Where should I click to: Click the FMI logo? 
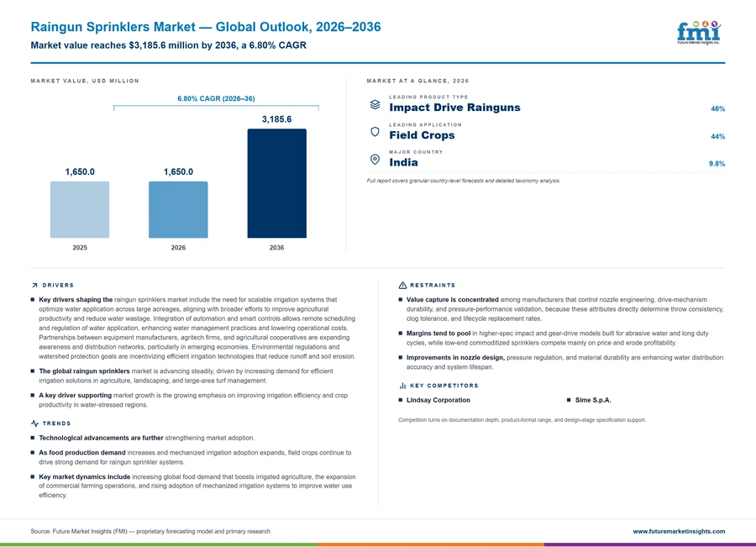pos(699,33)
